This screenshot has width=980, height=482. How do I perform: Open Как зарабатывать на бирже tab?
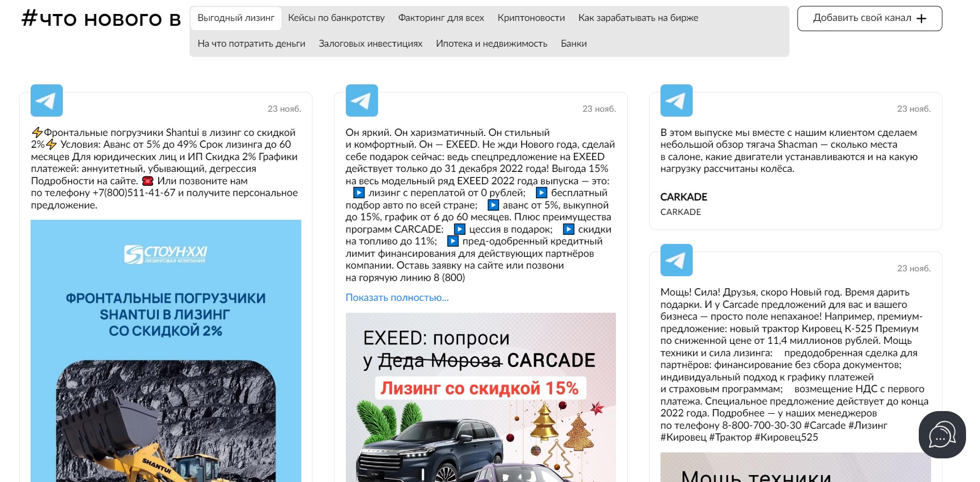[x=638, y=18]
